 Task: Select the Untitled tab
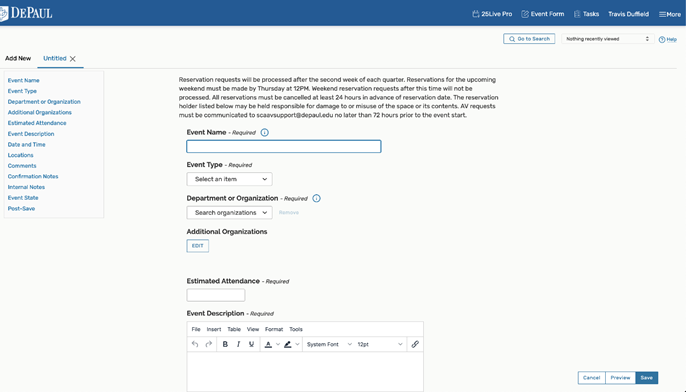coord(55,58)
